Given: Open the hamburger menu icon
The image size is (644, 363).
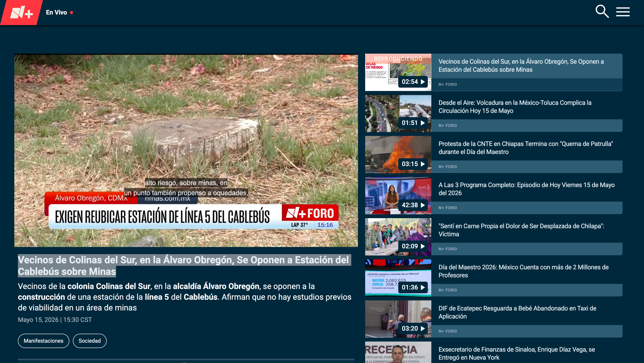Looking at the screenshot, I should coord(623,12).
